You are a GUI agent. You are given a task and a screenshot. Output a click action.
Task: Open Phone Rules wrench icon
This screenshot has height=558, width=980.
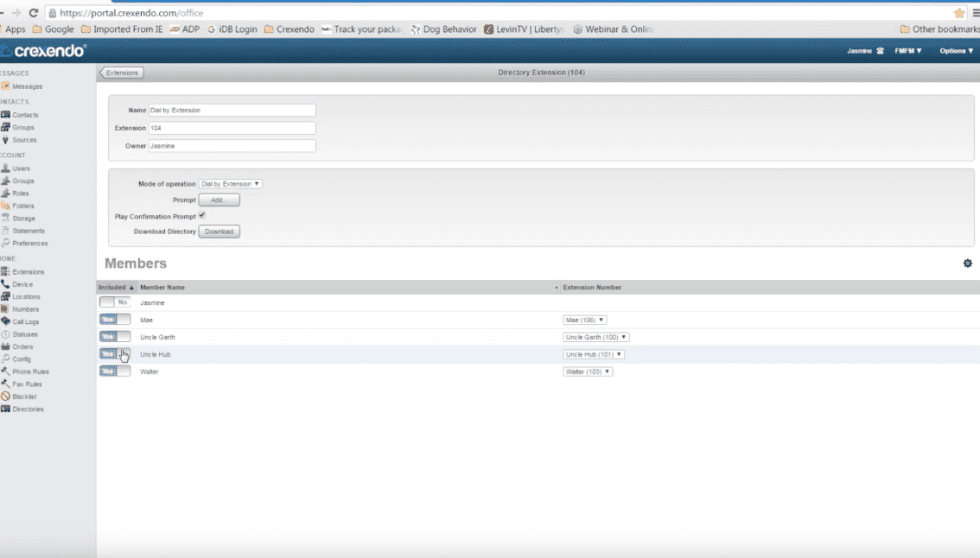coord(5,371)
